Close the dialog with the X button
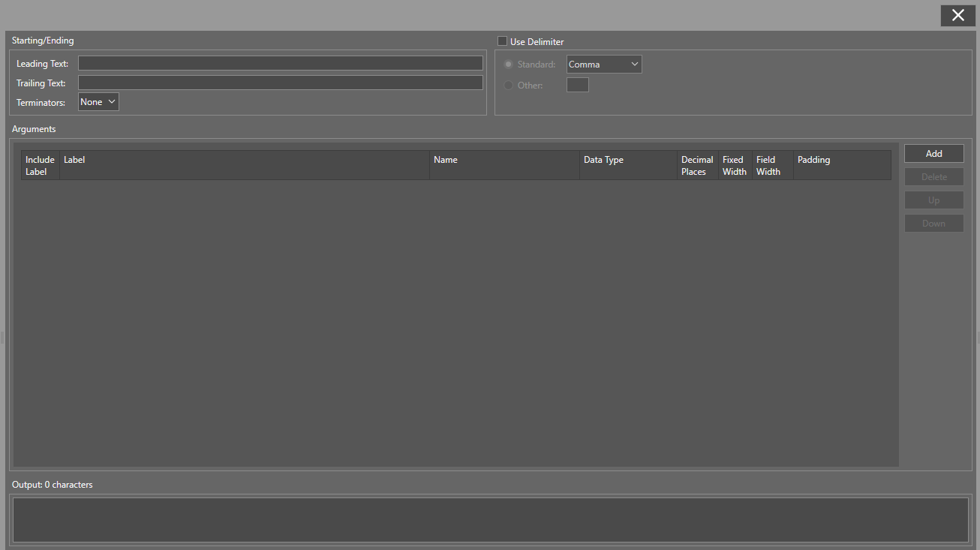Image resolution: width=980 pixels, height=550 pixels. [957, 16]
